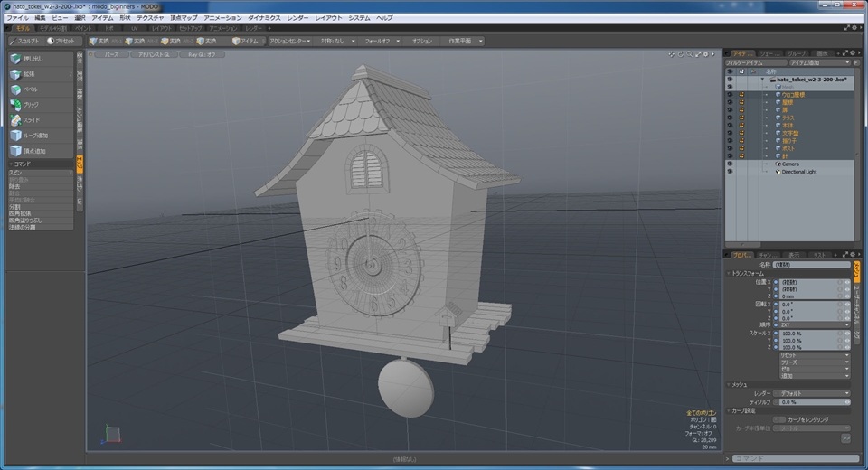Switch to the ペイント layout tab
This screenshot has height=470, width=868.
tap(83, 28)
